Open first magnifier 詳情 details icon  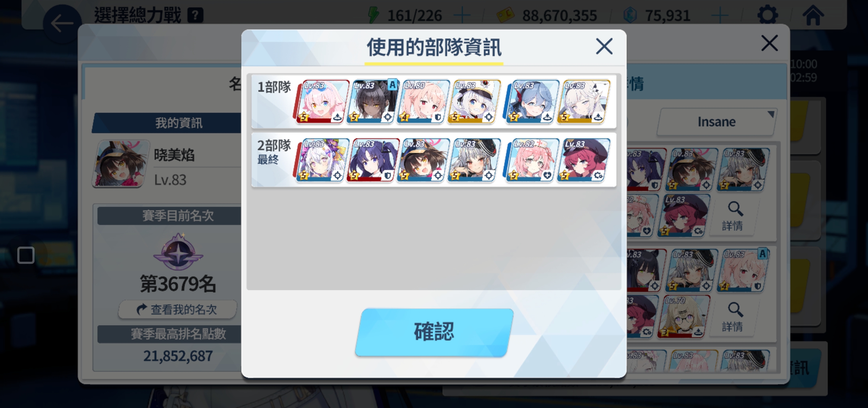click(x=733, y=216)
